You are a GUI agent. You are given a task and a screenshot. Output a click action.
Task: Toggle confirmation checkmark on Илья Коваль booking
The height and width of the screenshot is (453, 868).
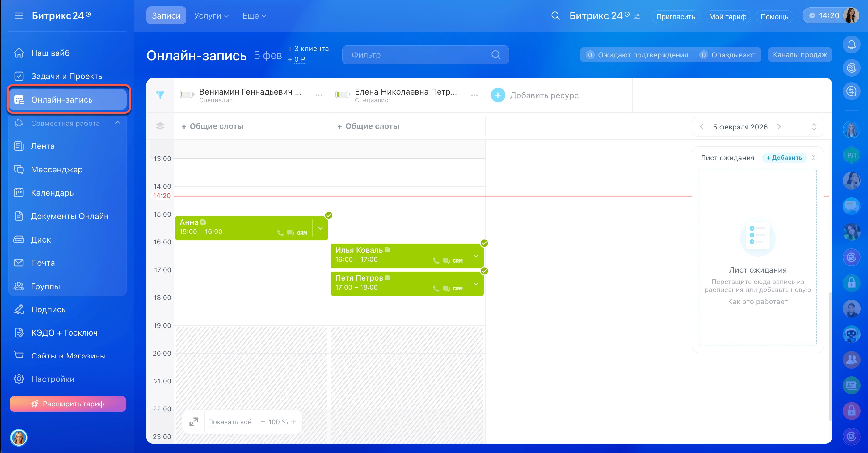coord(484,243)
